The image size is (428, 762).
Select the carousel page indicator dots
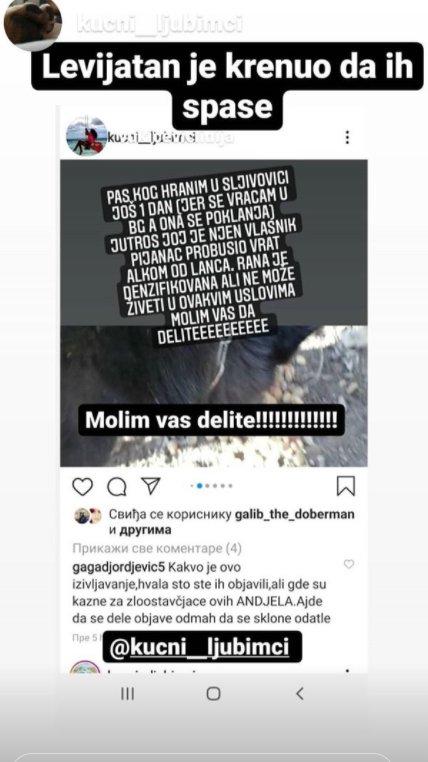pyautogui.click(x=211, y=485)
